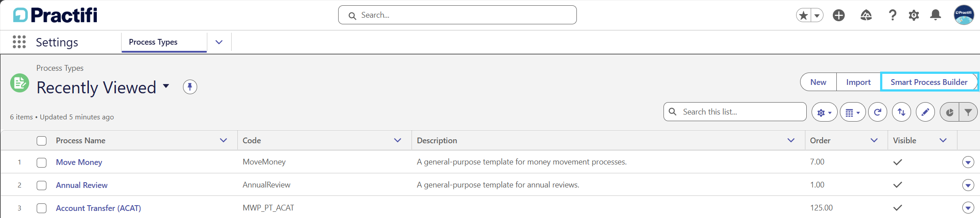Open the navigation tab chevron menu
Image resolution: width=980 pixels, height=218 pixels.
coord(219,42)
